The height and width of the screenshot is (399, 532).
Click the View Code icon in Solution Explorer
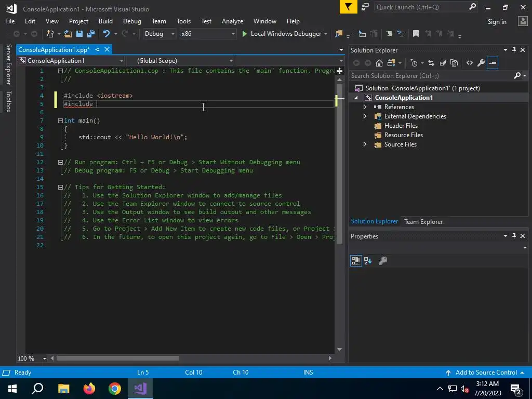[470, 63]
